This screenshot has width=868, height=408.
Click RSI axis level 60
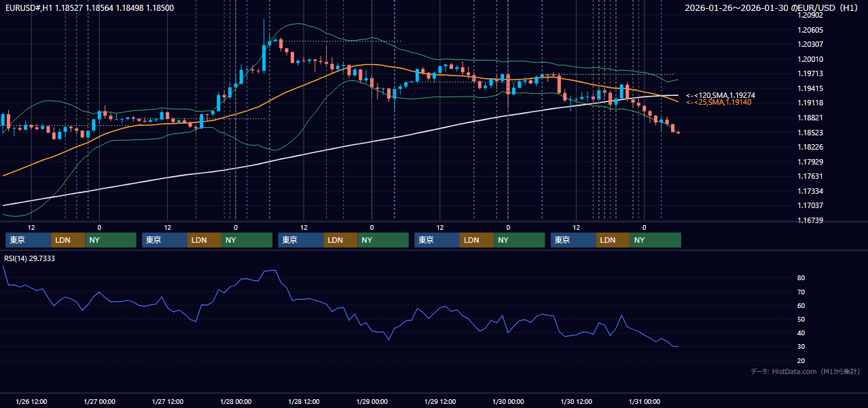801,305
